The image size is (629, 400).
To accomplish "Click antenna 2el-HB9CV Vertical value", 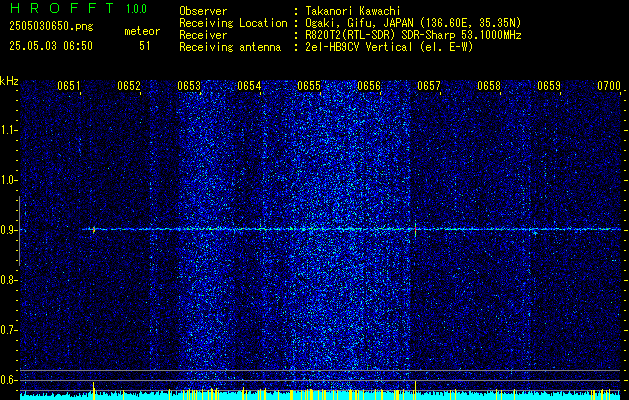I will [x=389, y=47].
